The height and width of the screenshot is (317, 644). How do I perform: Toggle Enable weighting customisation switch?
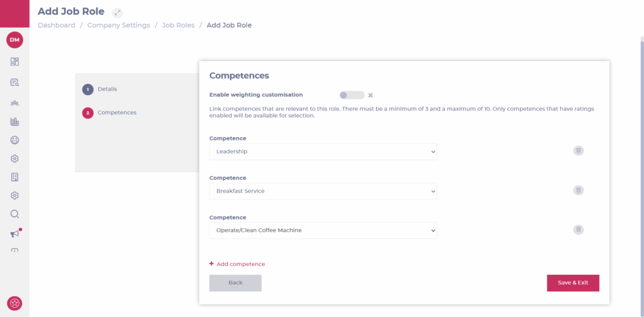tap(352, 95)
